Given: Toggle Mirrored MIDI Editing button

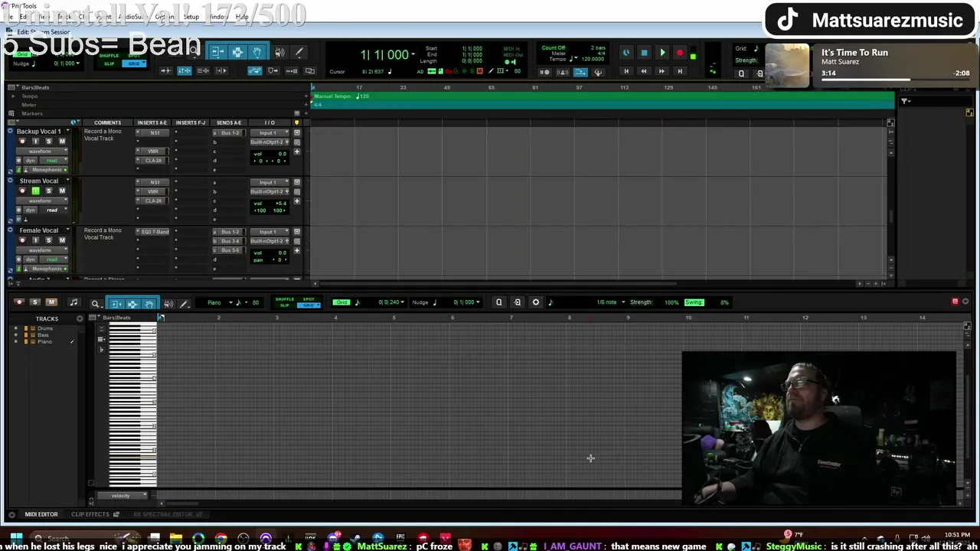Looking at the screenshot, I should click(x=292, y=70).
